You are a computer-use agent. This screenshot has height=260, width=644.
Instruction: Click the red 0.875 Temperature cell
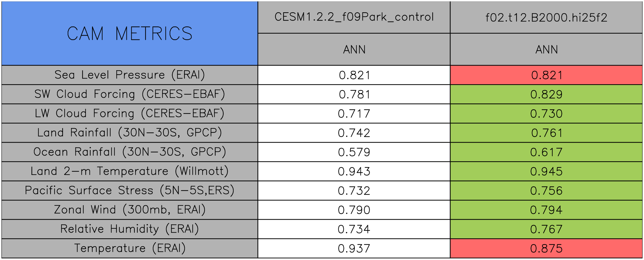click(x=546, y=248)
